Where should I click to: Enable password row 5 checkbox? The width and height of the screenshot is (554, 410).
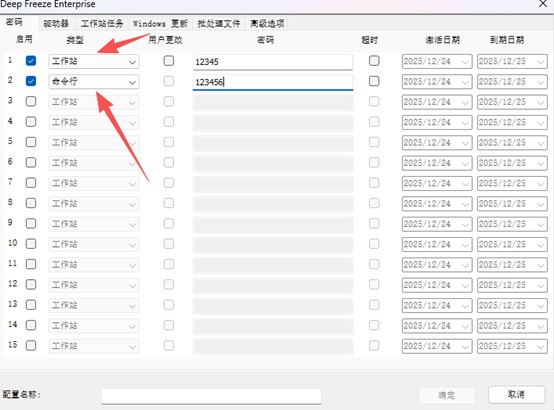pyautogui.click(x=31, y=142)
